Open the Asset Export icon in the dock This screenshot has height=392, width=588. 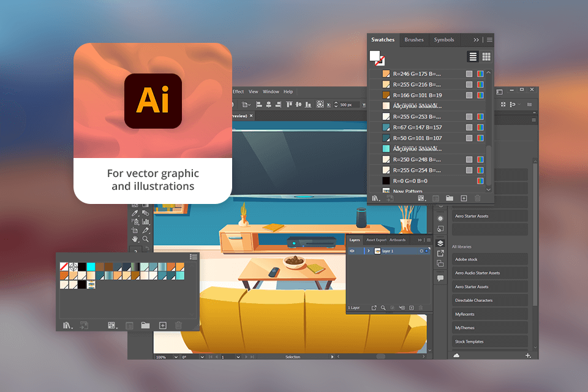click(x=440, y=253)
